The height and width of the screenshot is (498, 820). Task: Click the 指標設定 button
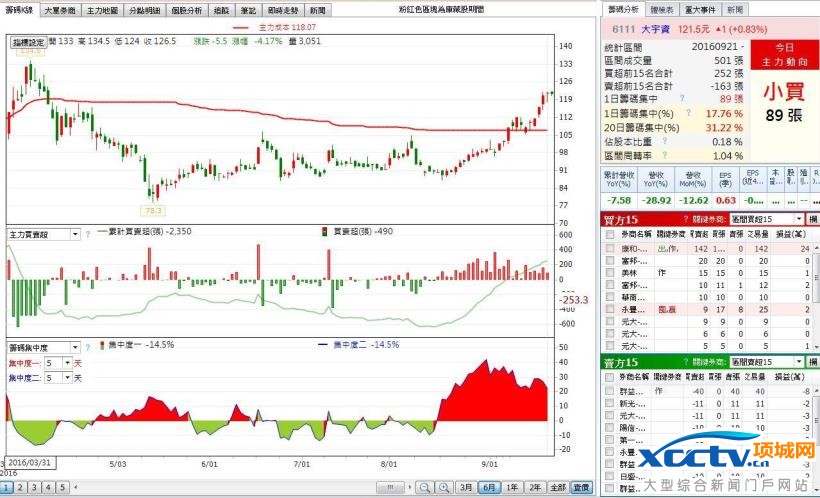(28, 43)
